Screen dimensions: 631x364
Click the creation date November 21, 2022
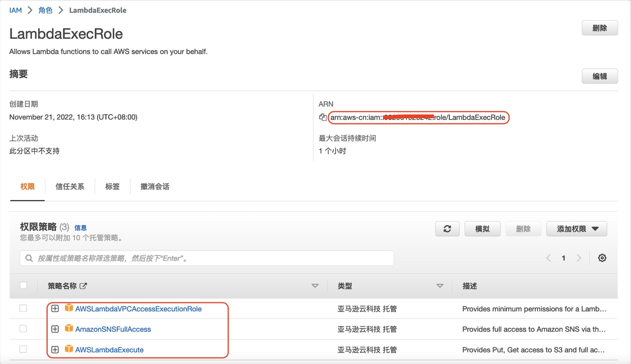73,117
